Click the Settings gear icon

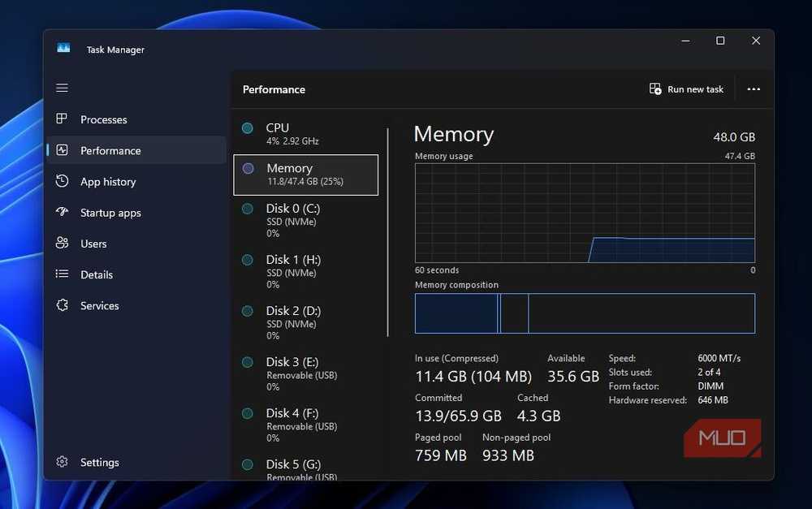point(63,461)
